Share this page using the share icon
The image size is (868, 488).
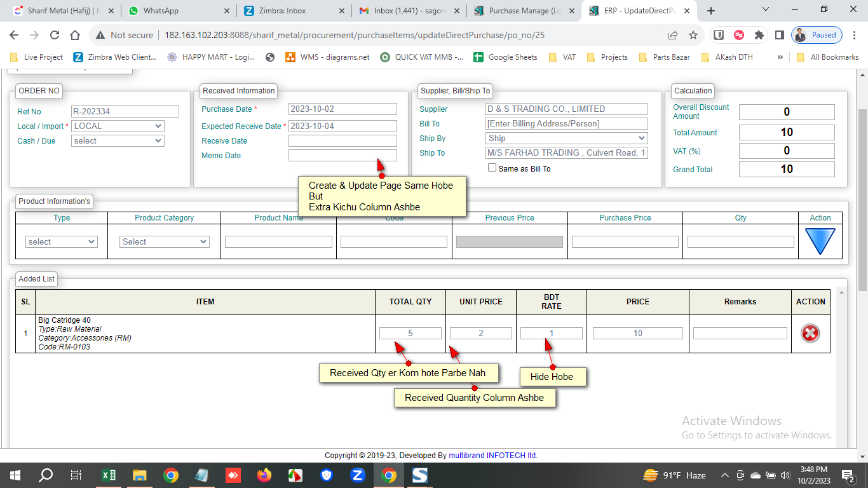[673, 36]
